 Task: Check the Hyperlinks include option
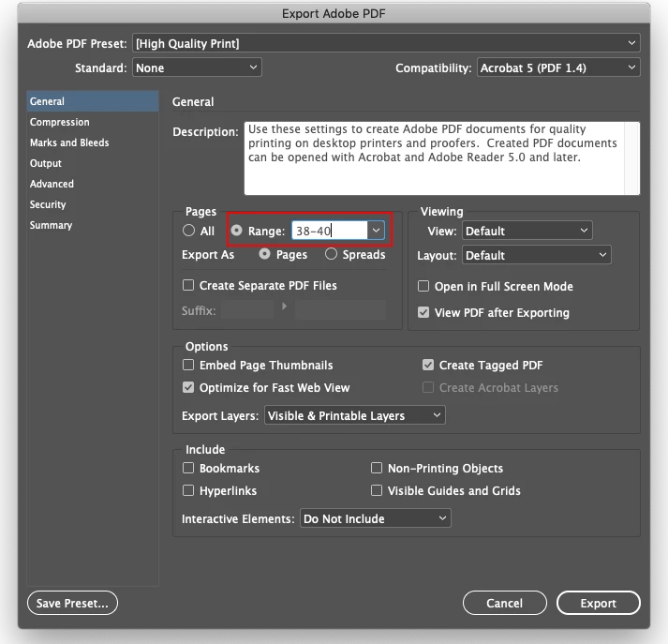coord(188,490)
